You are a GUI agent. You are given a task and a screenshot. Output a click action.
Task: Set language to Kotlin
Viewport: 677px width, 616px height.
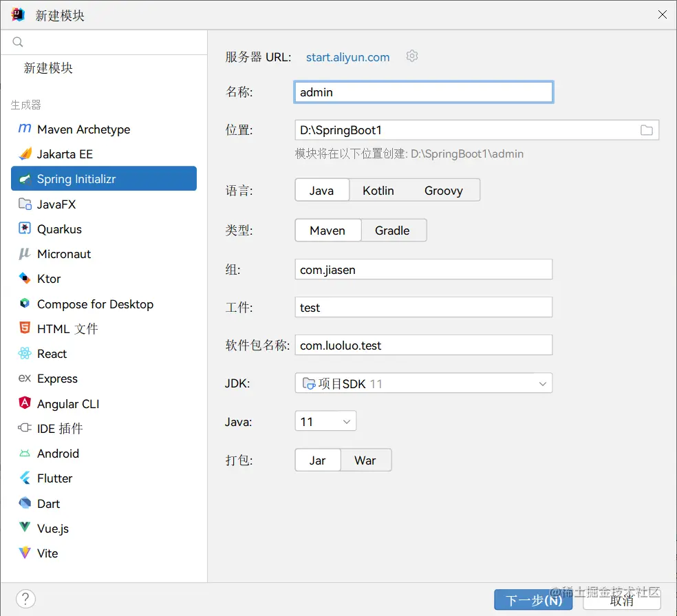(378, 191)
